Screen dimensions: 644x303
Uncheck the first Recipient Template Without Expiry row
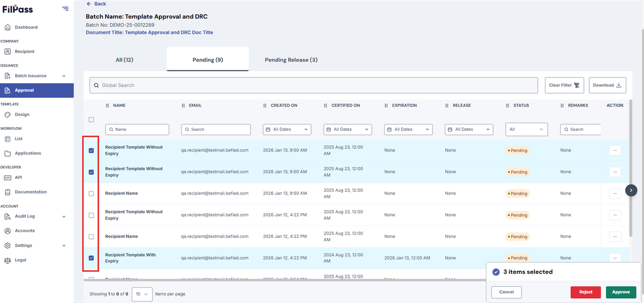click(x=91, y=150)
